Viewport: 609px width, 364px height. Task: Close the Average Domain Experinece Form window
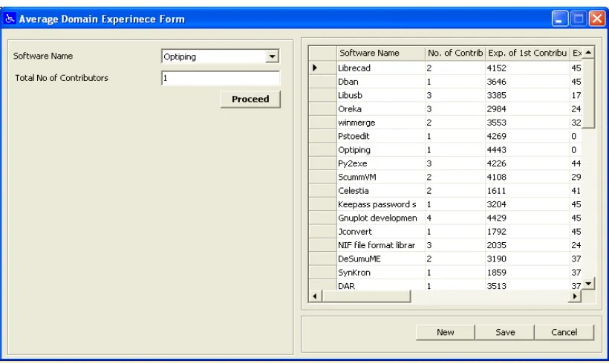point(597,19)
